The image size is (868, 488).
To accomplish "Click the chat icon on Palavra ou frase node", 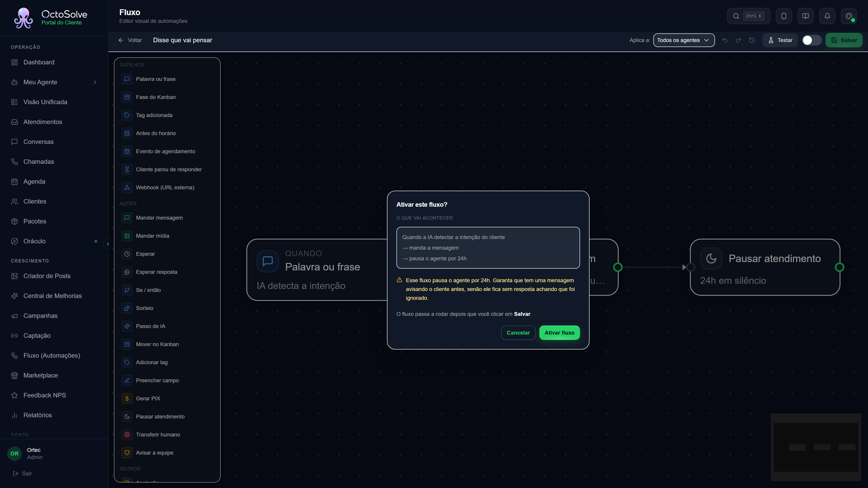I will tap(268, 261).
